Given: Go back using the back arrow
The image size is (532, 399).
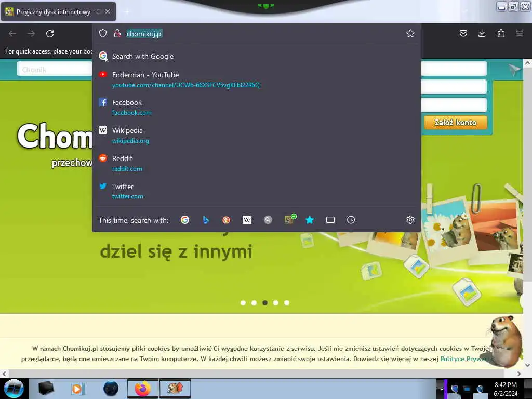Looking at the screenshot, I should click(x=12, y=34).
